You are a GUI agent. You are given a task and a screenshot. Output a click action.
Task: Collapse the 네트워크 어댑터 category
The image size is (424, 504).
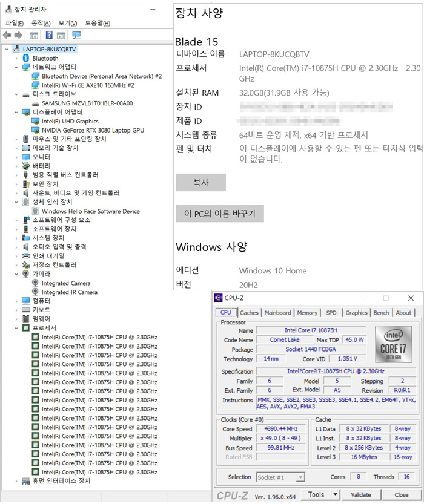[16, 67]
